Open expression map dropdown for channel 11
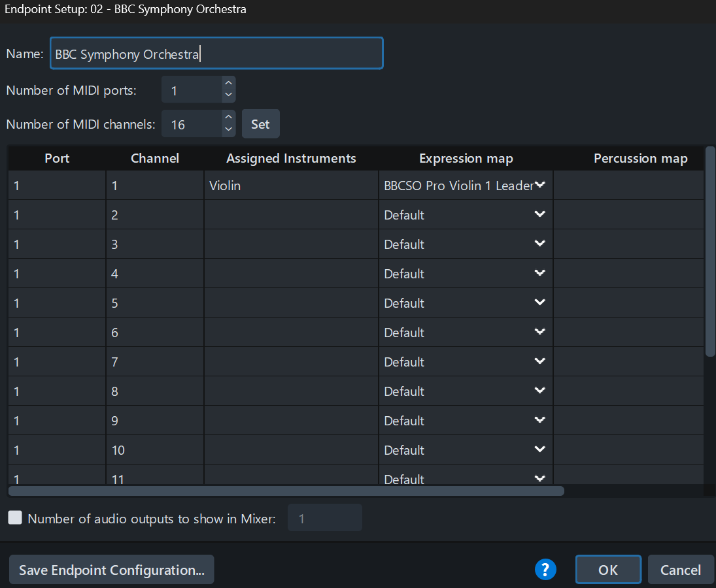716x588 pixels. click(x=539, y=478)
